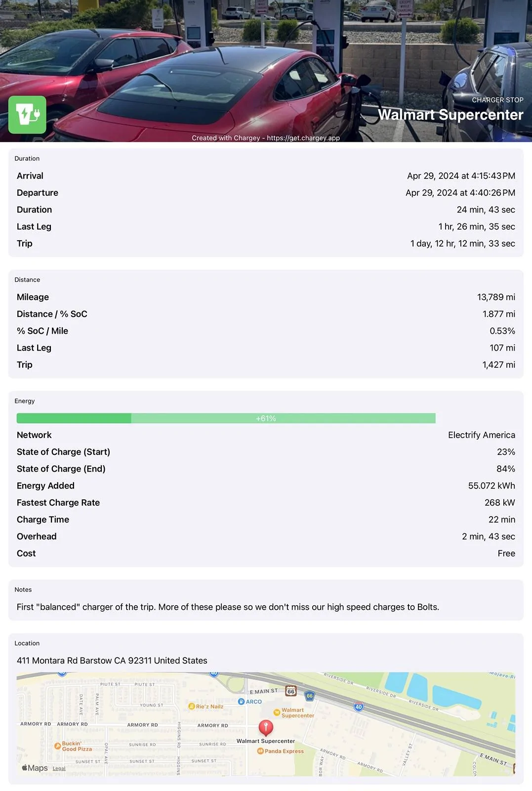The image size is (532, 791).
Task: Click the orange Walmart Supercenter store marker
Action: (x=277, y=712)
